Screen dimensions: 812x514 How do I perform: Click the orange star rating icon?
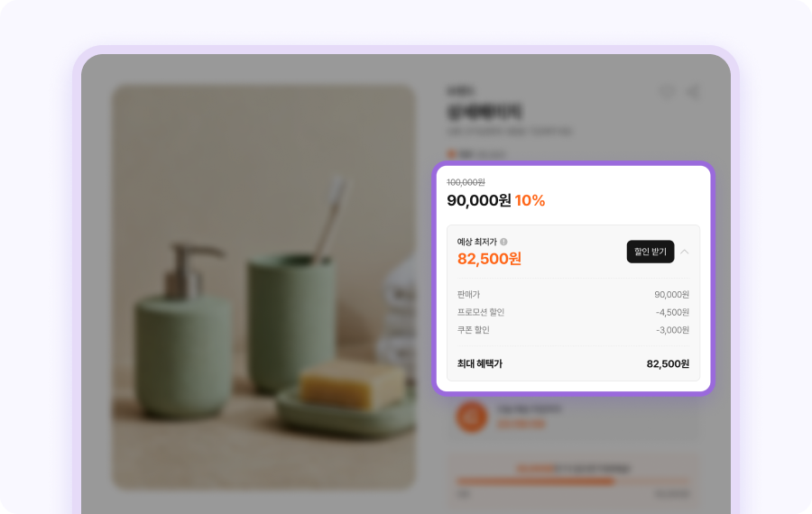(x=451, y=153)
